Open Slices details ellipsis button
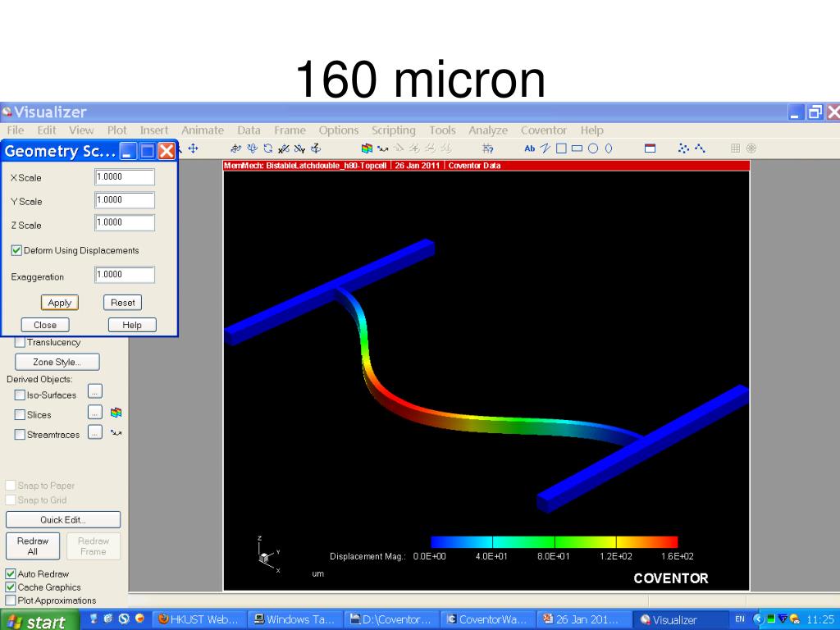The image size is (840, 630). 95,412
